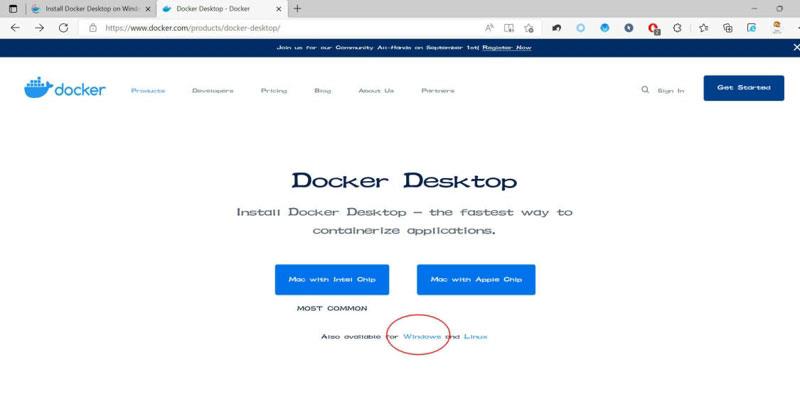Click the Windows download link
Viewport: 800px width, 416px height.
click(x=422, y=336)
